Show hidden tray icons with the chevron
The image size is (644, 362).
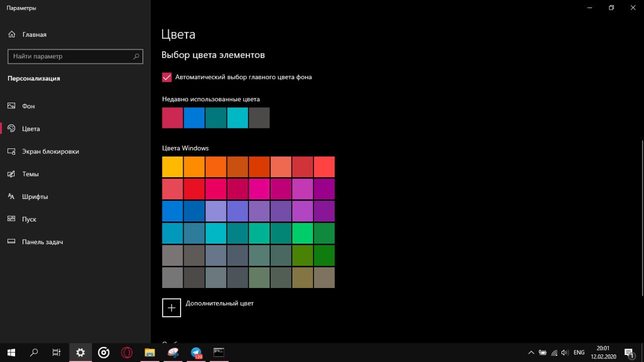click(531, 352)
